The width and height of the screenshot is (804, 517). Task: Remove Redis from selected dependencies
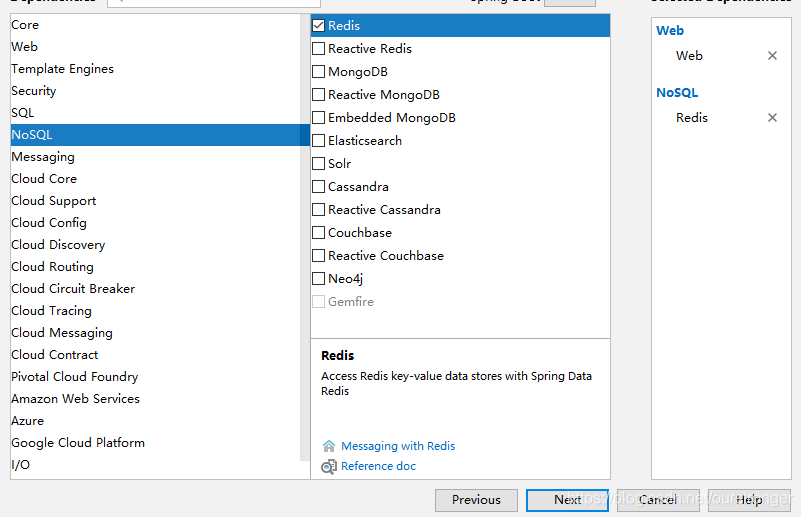[x=772, y=118]
